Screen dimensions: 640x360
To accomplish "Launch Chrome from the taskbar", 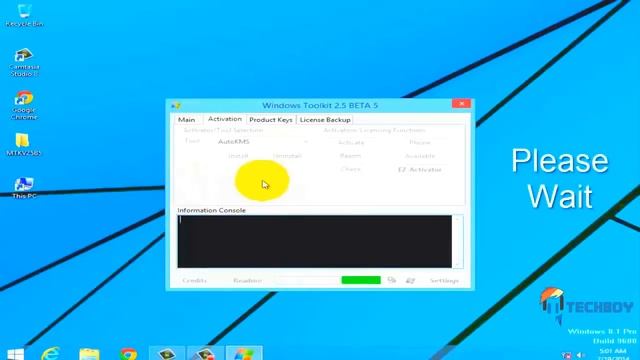I will point(128,354).
